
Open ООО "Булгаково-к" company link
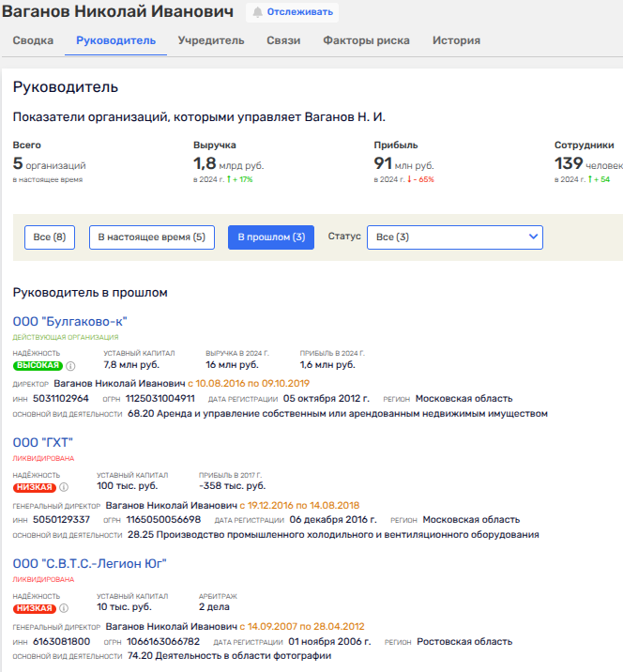pos(69,322)
